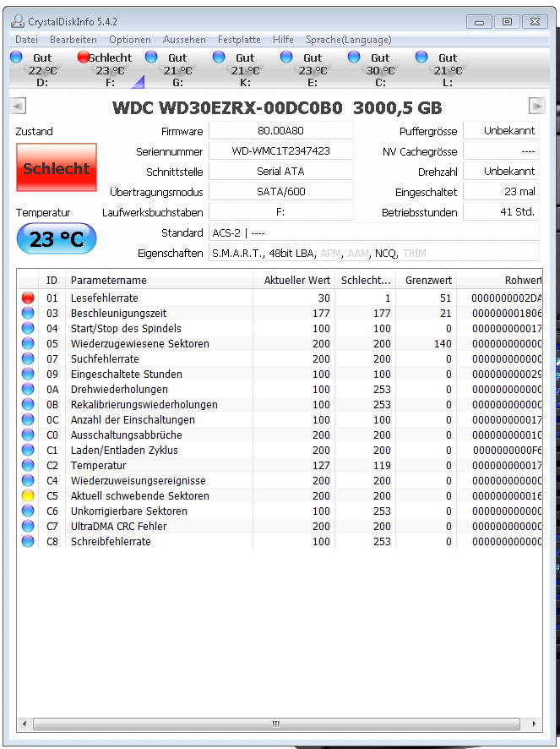Click the Betriebsstunden value 41 Std.
The image size is (560, 749).
click(501, 211)
